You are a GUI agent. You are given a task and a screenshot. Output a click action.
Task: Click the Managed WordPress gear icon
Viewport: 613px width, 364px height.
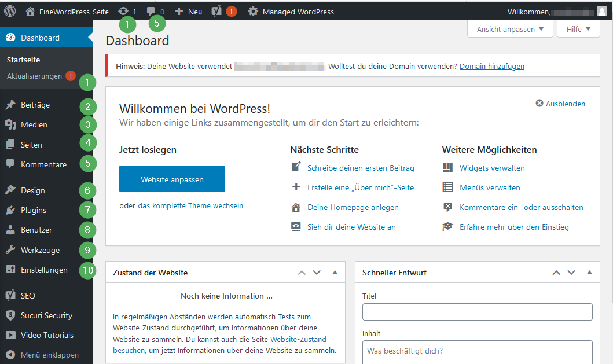[x=254, y=12]
